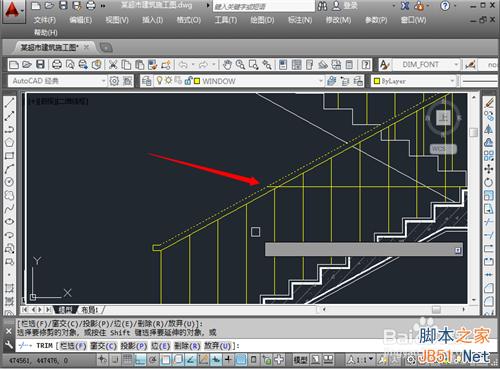500x370 pixels.
Task: Expand the Quick Access toolbar overflow arrow
Action: [103, 6]
